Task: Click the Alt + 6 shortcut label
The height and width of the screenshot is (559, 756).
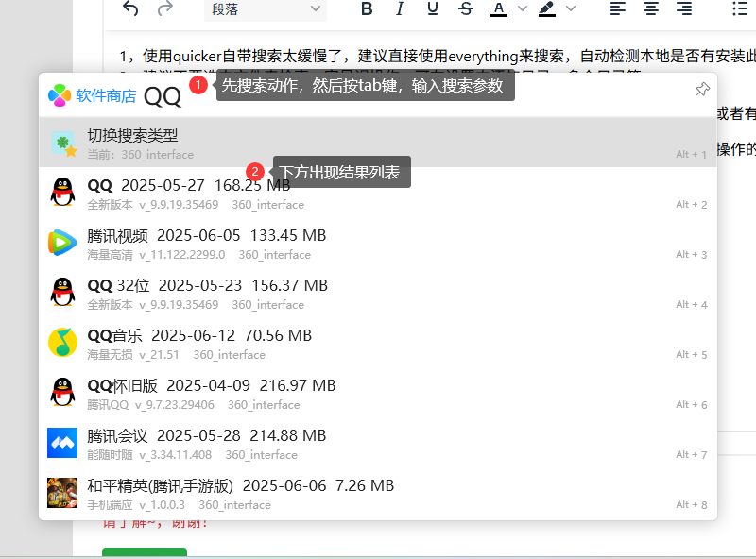Action: (x=692, y=405)
